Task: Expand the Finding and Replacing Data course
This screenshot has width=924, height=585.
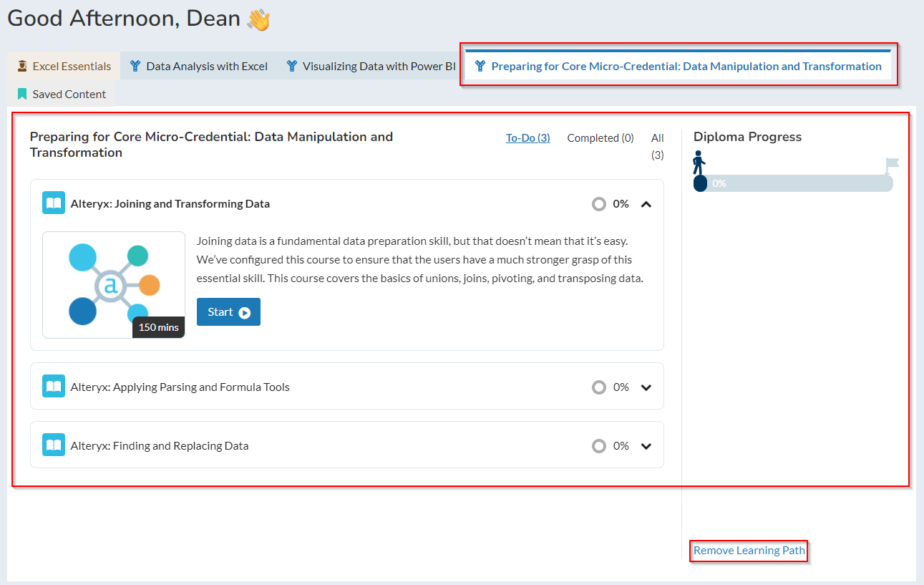Action: [x=646, y=446]
